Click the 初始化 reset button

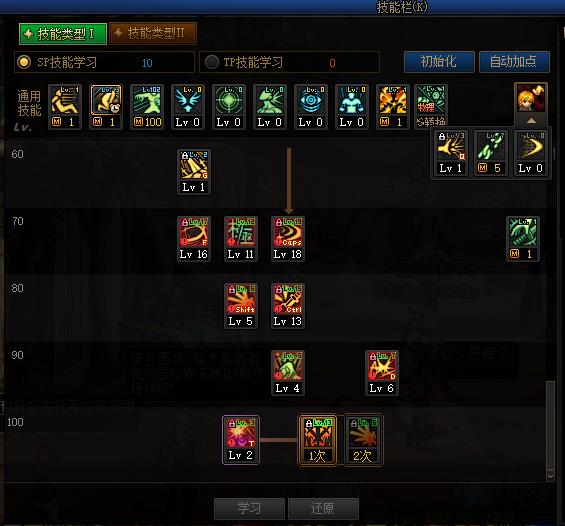point(439,62)
